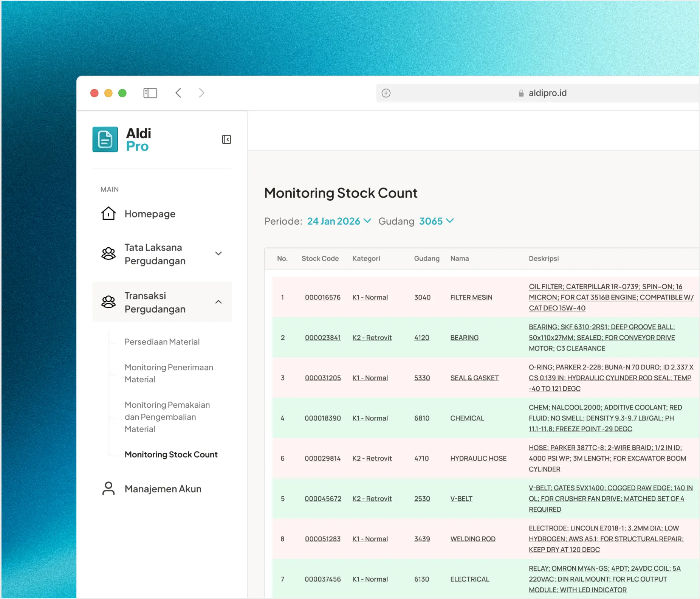Collapse the Transaksi Pergudangan chevron

click(218, 302)
